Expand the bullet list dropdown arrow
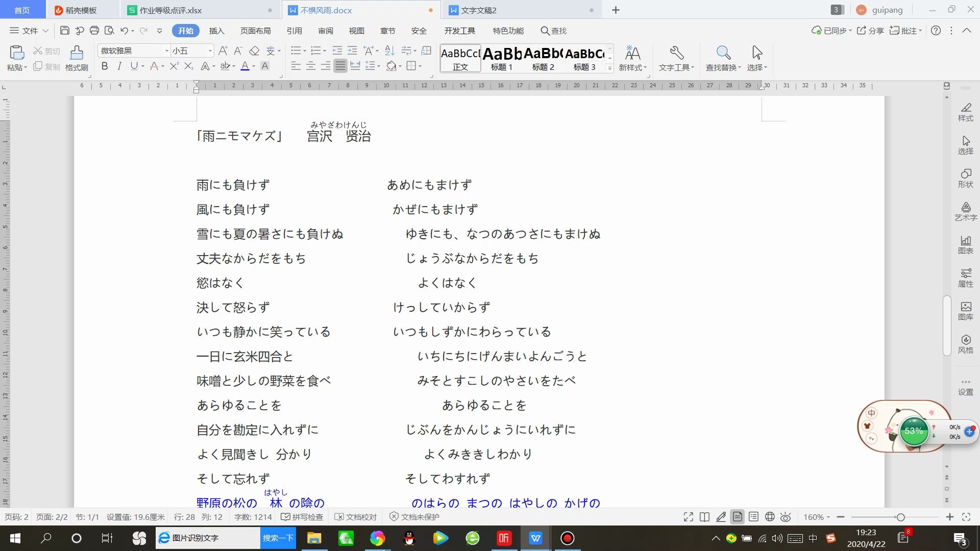Image resolution: width=980 pixels, height=551 pixels. (x=305, y=51)
